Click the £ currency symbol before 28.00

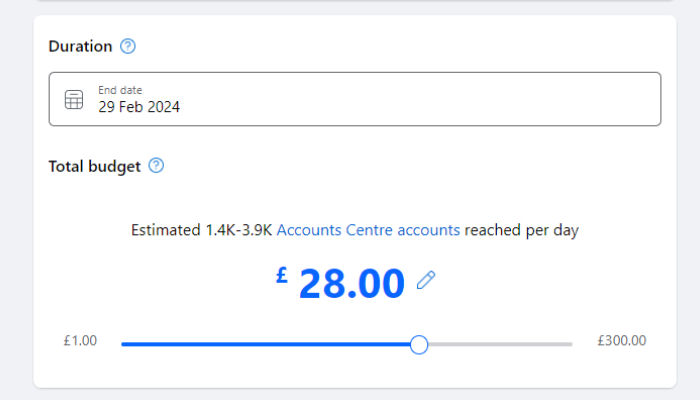[282, 276]
